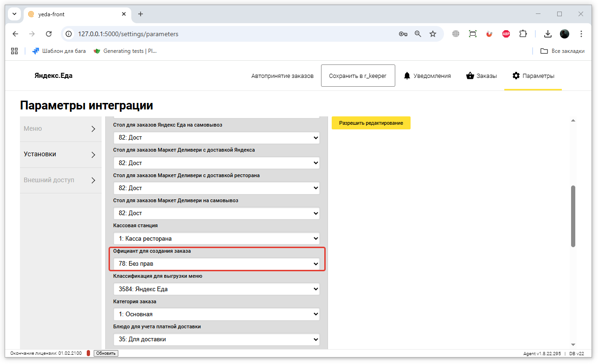Image resolution: width=598 pixels, height=364 pixels.
Task: Expand the Меню sidebar section
Action: pyautogui.click(x=61, y=129)
